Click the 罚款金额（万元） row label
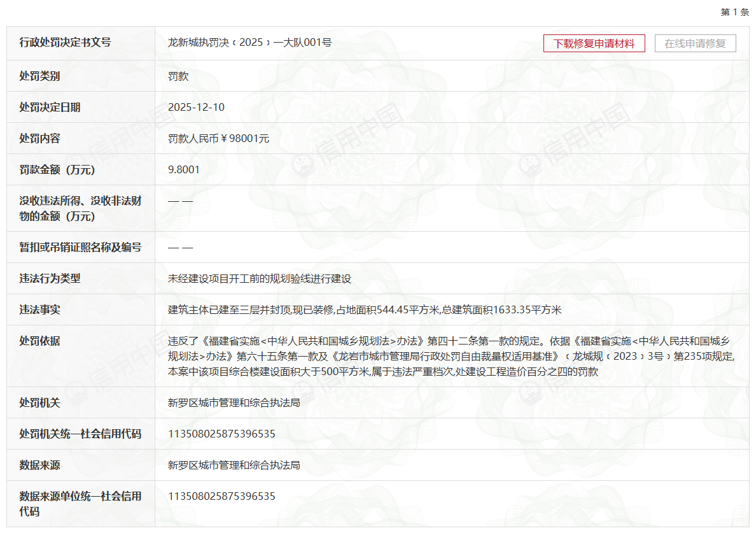Screen dimensions: 756x533 pos(57,169)
